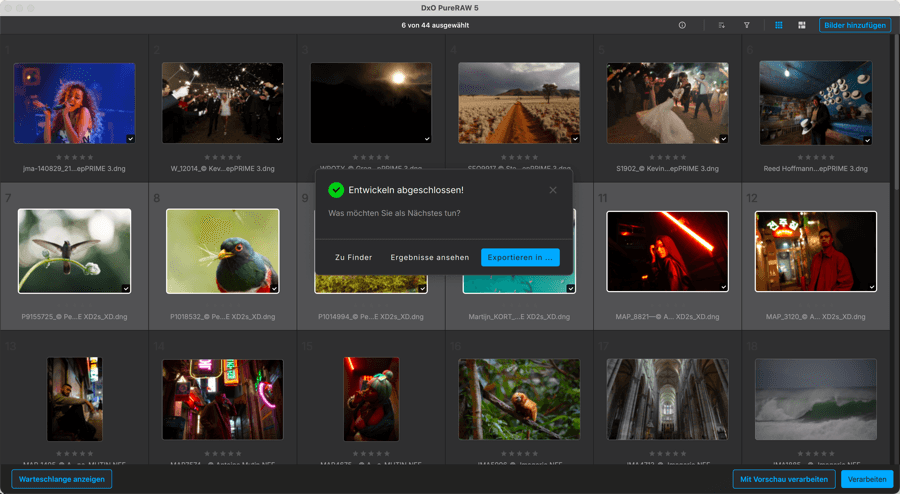
Task: Click star rating under the cathedral image
Action: point(668,454)
